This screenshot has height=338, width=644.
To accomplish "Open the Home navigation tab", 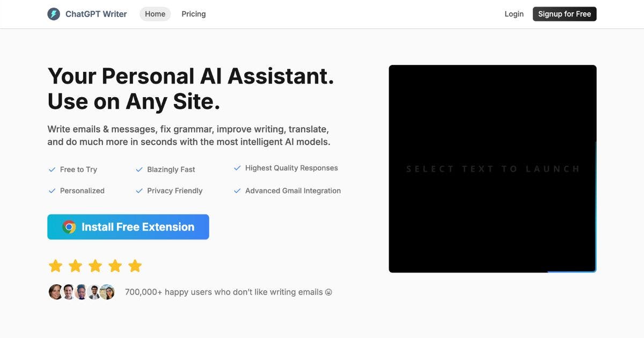I will (x=155, y=14).
